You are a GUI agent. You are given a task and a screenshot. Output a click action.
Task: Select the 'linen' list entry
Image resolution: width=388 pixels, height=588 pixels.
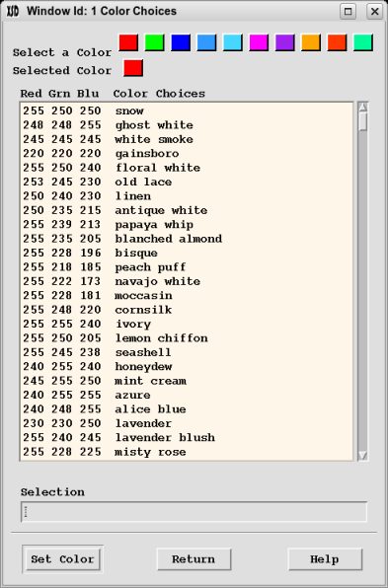187,196
